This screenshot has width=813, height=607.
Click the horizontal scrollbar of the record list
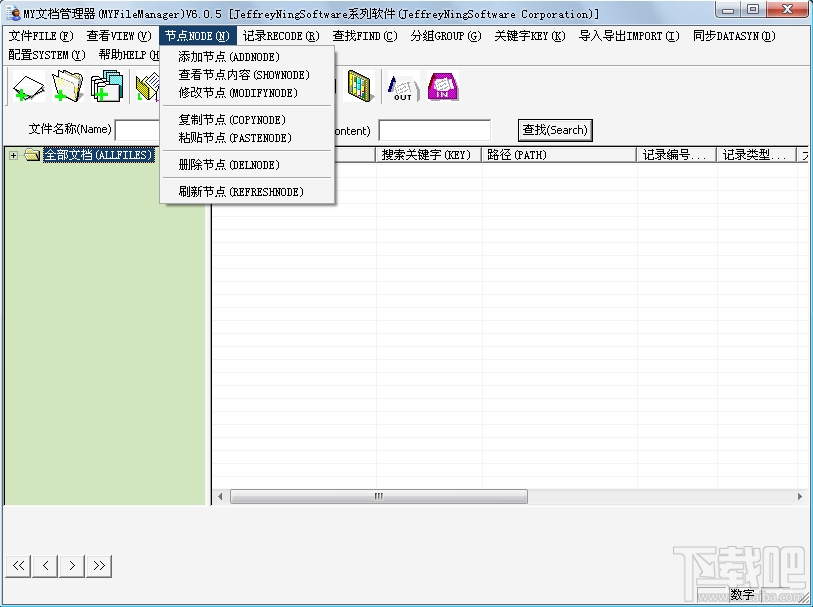click(x=378, y=496)
